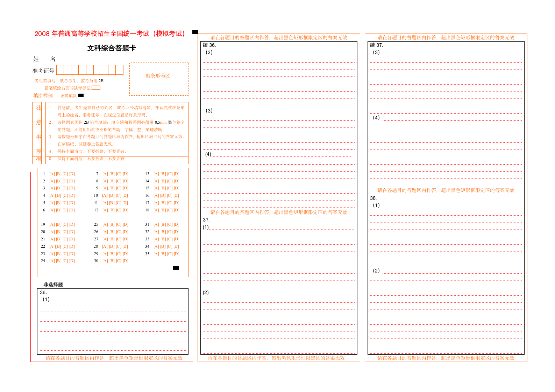Mark bubble [A] for question 16
Screen dimensions: 555x392
(156, 195)
